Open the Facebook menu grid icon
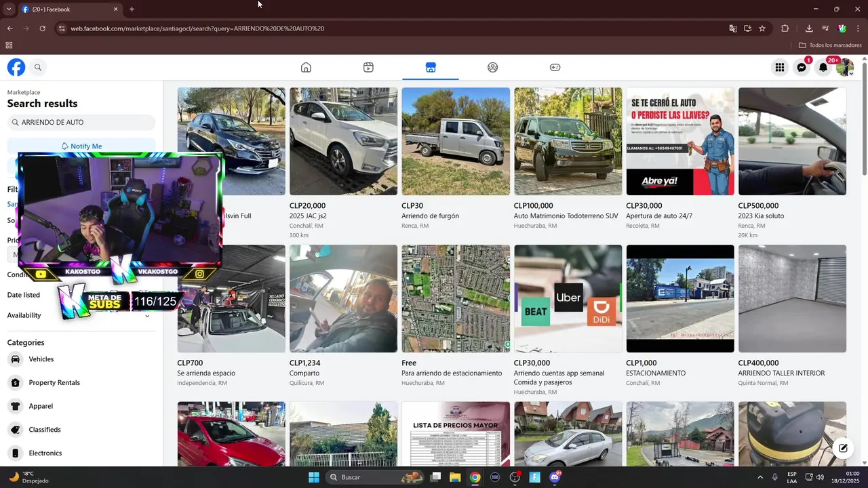 coord(780,67)
